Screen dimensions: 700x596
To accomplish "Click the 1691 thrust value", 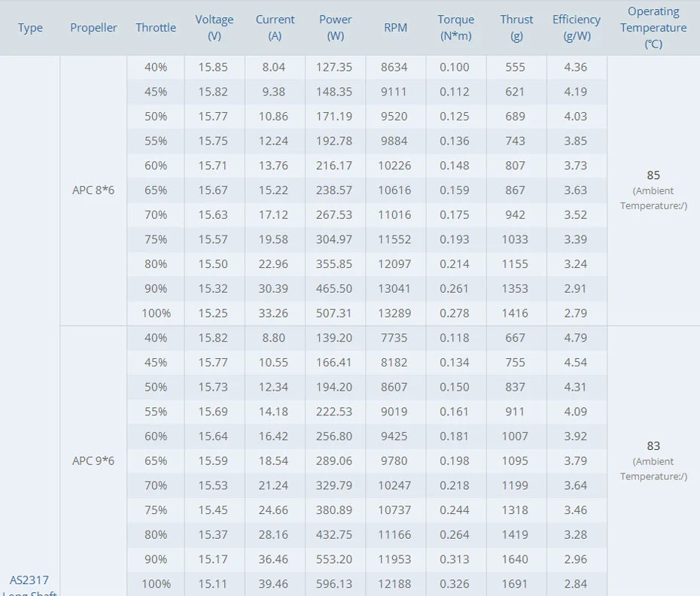I will tap(515, 584).
